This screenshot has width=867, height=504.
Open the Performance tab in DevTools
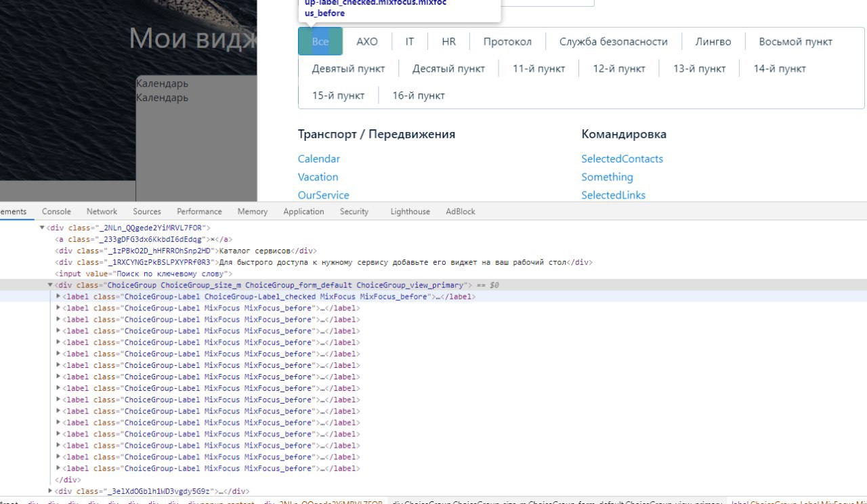point(199,211)
